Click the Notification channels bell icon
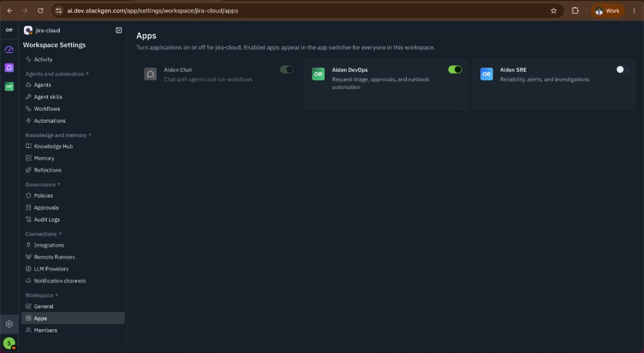 [x=28, y=281]
